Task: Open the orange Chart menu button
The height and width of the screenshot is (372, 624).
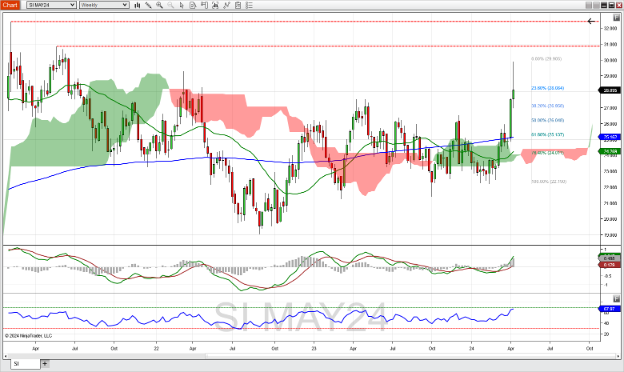Action: click(10, 5)
